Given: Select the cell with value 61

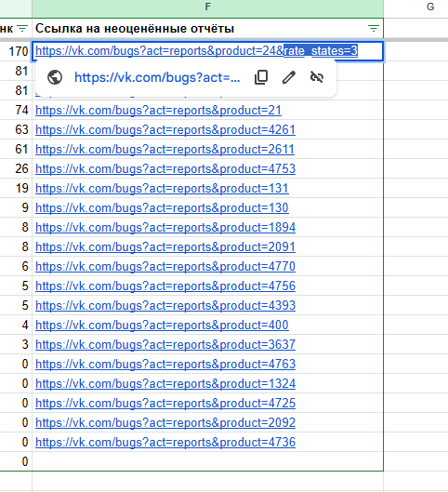Looking at the screenshot, I should tap(16, 150).
